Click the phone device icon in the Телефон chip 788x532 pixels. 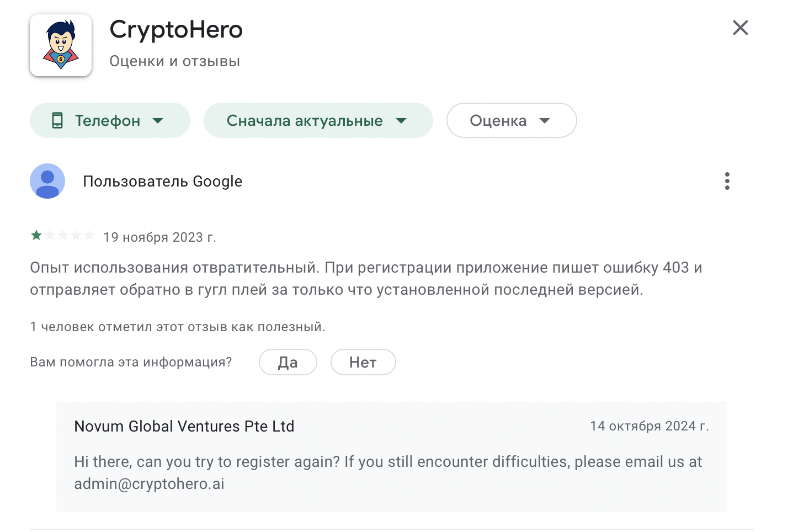tap(57, 120)
